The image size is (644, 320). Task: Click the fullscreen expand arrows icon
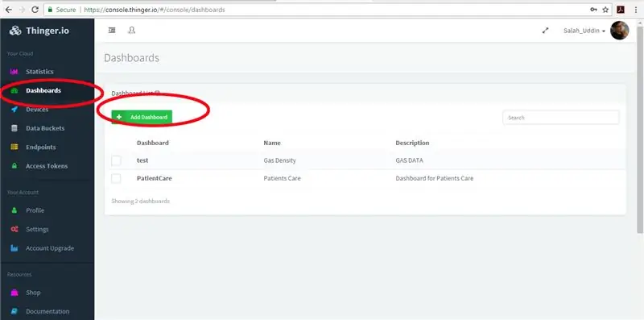pyautogui.click(x=546, y=31)
